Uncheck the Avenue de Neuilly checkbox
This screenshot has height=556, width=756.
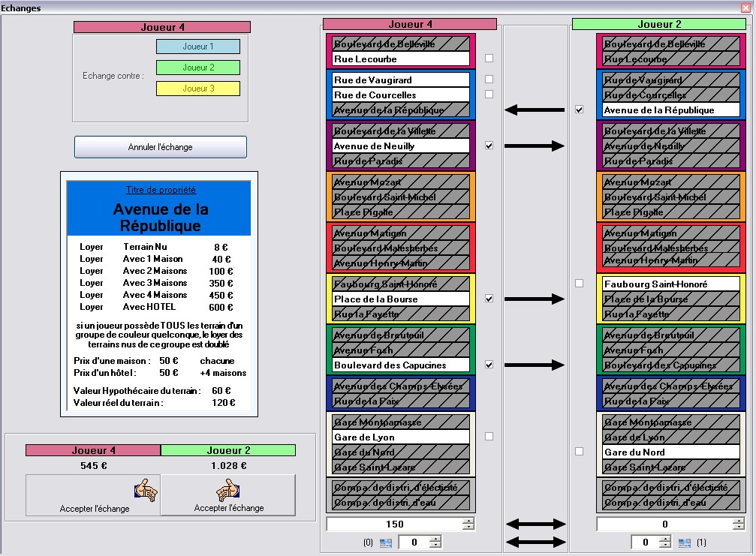click(x=489, y=146)
